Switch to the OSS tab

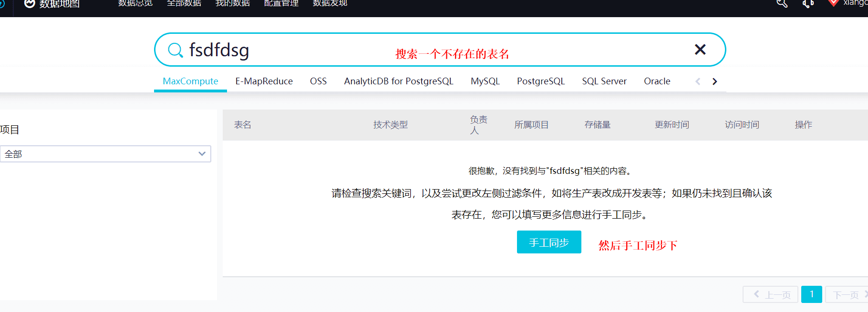[x=319, y=81]
